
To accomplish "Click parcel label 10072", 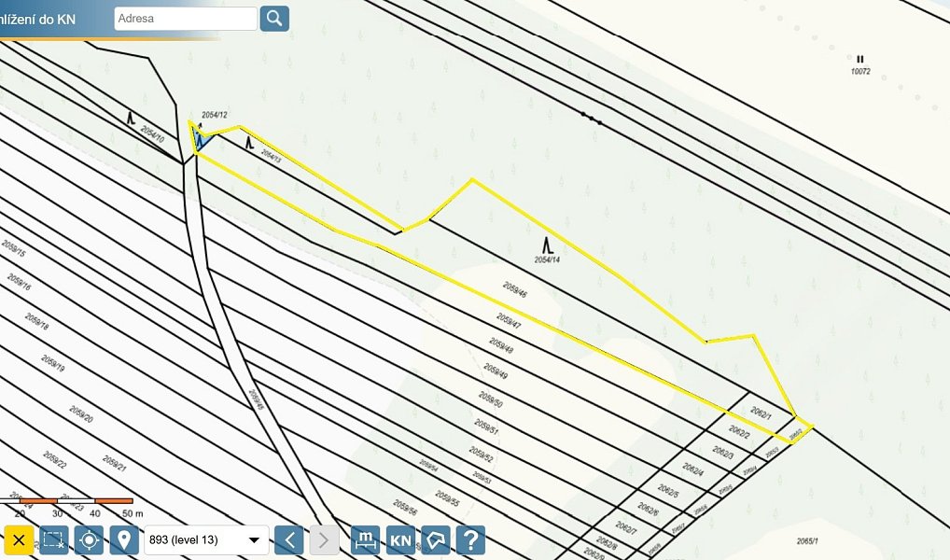I will (x=860, y=71).
